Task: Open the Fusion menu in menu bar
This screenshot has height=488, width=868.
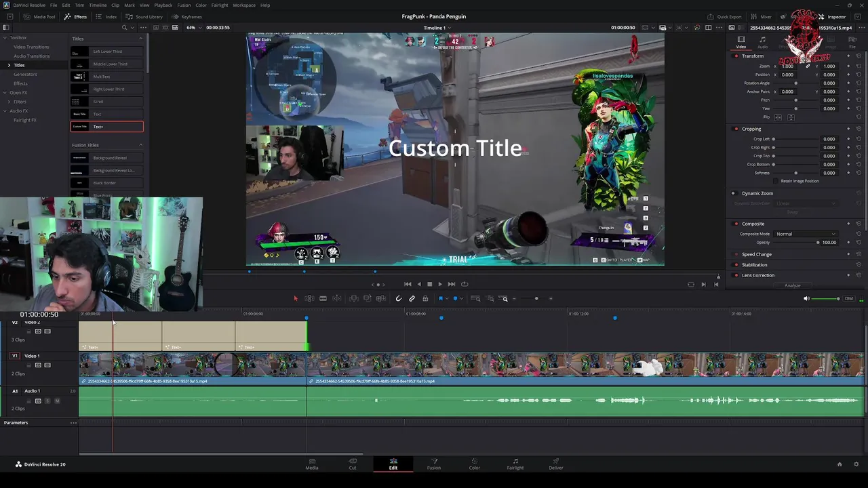Action: click(x=184, y=5)
